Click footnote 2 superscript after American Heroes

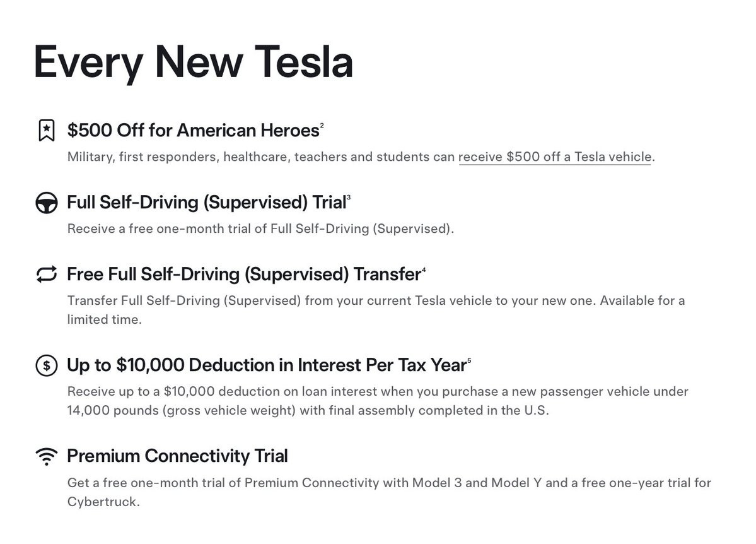(x=322, y=126)
